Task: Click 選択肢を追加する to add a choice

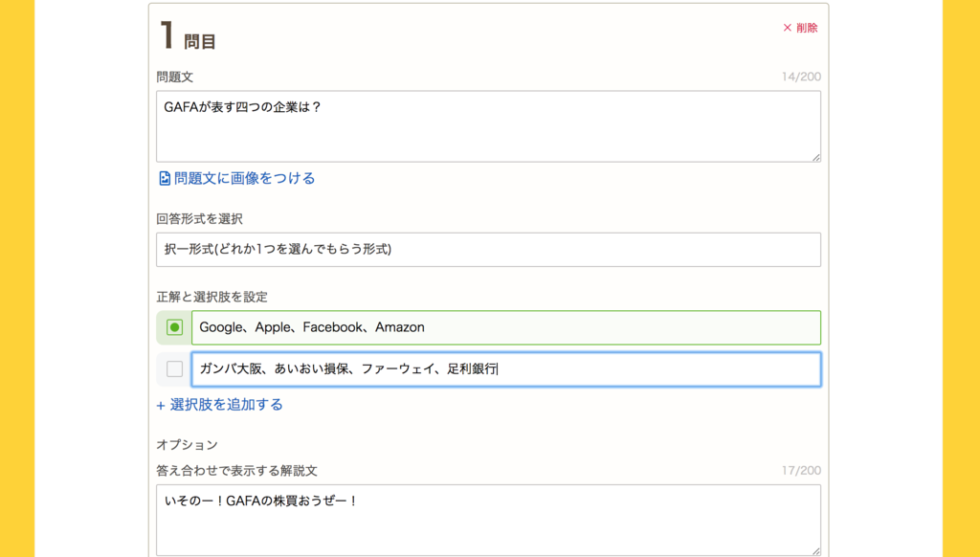Action: tap(219, 405)
